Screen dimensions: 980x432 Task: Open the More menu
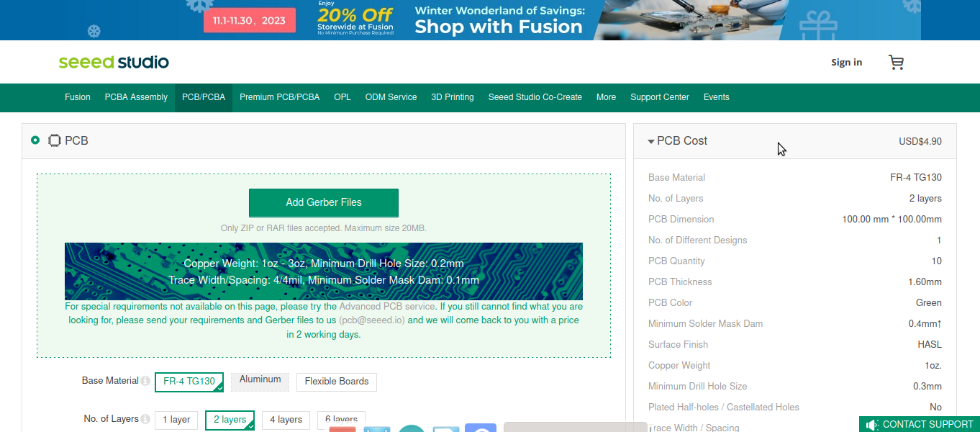[x=606, y=97]
